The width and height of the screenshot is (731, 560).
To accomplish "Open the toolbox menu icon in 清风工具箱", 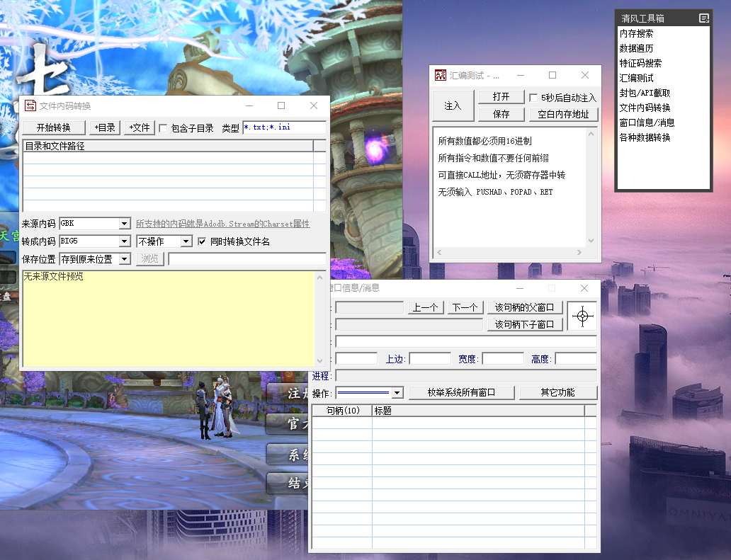I will (x=704, y=18).
